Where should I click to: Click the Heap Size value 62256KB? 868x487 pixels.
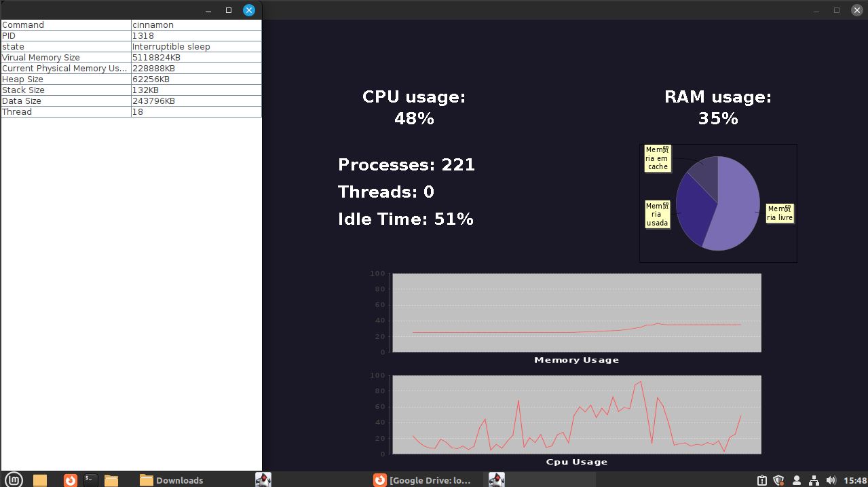(x=196, y=79)
